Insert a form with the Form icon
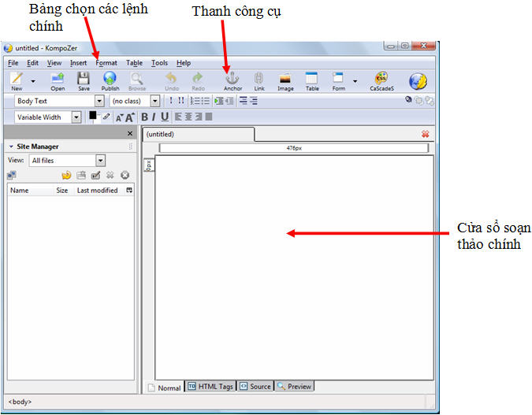 click(x=338, y=81)
